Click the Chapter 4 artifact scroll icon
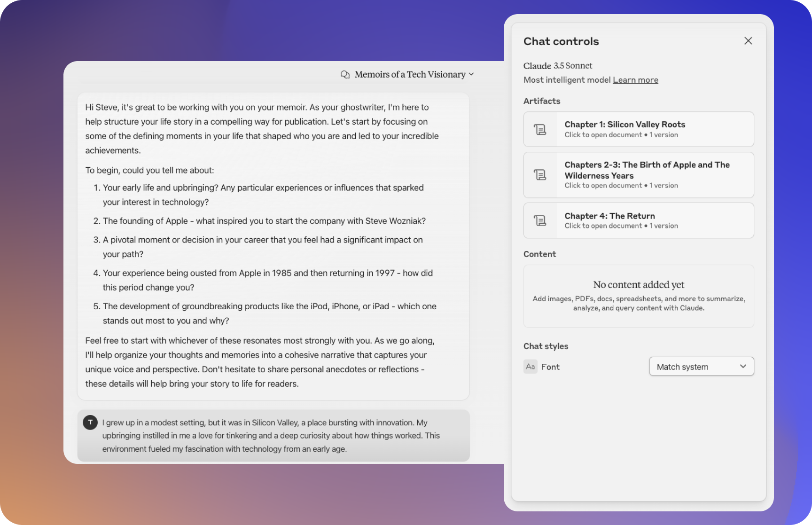This screenshot has height=525, width=812. point(540,220)
